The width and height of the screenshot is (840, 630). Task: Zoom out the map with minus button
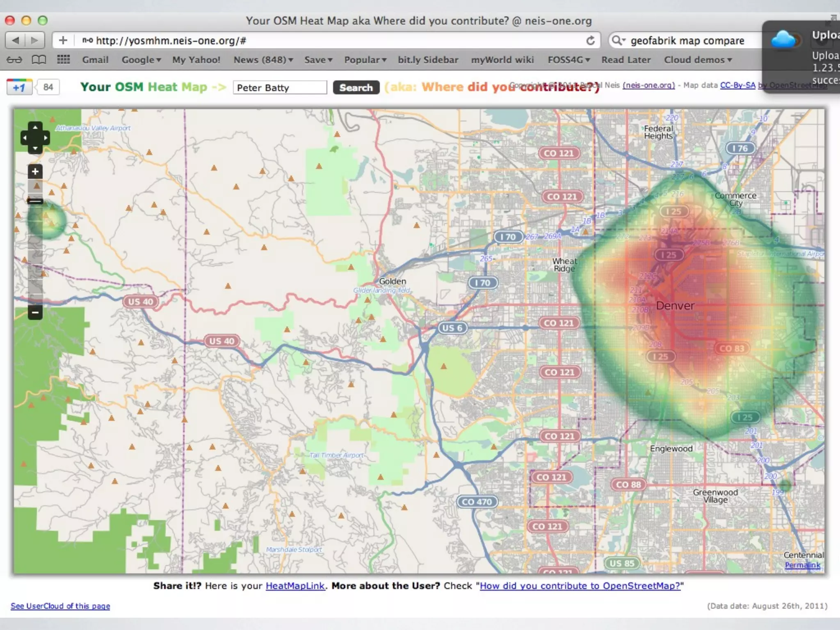coord(35,313)
